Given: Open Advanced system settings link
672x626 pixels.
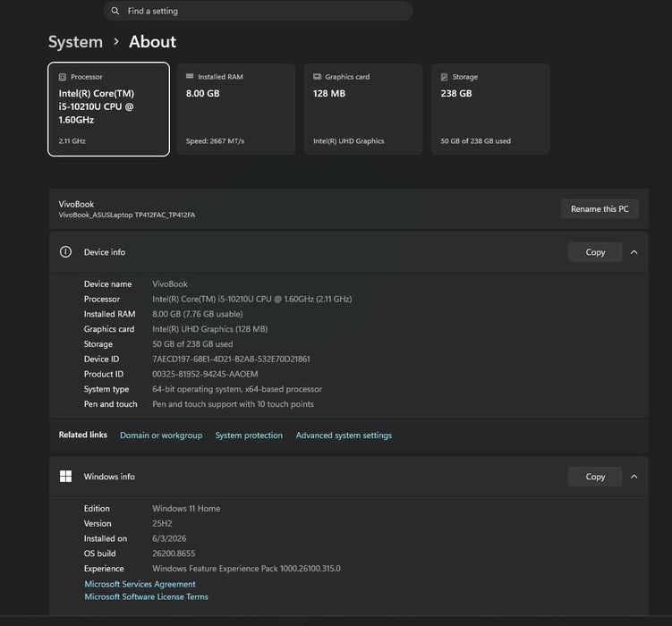Looking at the screenshot, I should (x=344, y=435).
